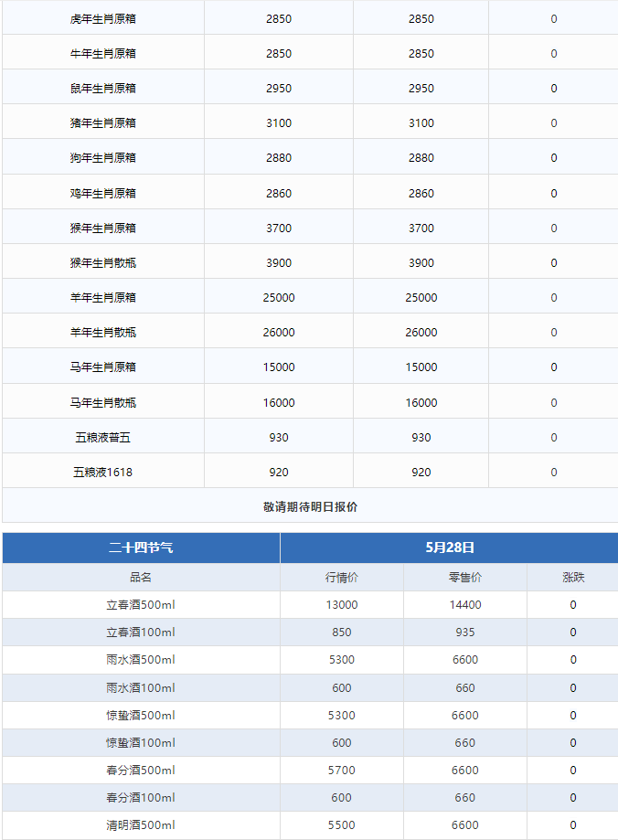Screen dimensions: 618x840
Task: Select the 5月28日 date header
Action: pyautogui.click(x=449, y=548)
